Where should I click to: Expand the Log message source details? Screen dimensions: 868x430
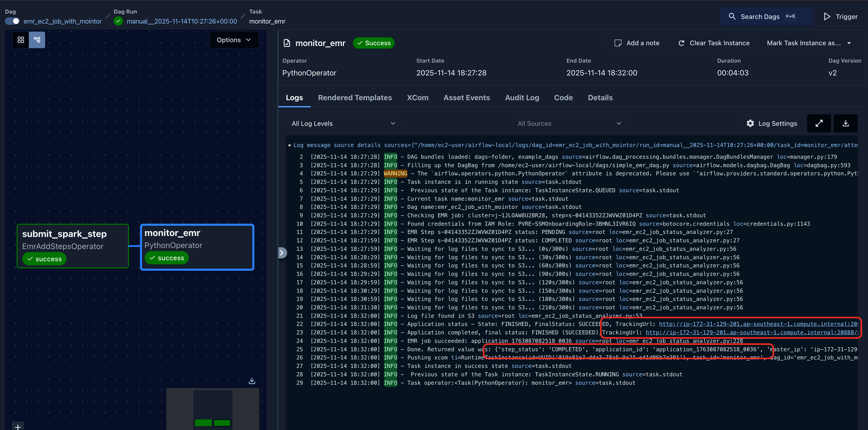[x=290, y=145]
